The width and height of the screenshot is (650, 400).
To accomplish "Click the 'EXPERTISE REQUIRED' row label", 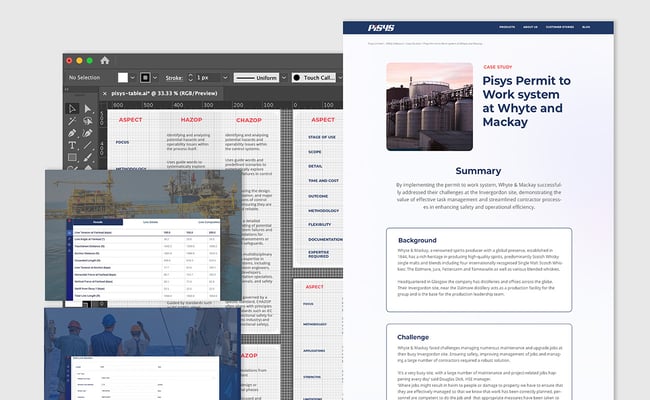I will tap(318, 254).
